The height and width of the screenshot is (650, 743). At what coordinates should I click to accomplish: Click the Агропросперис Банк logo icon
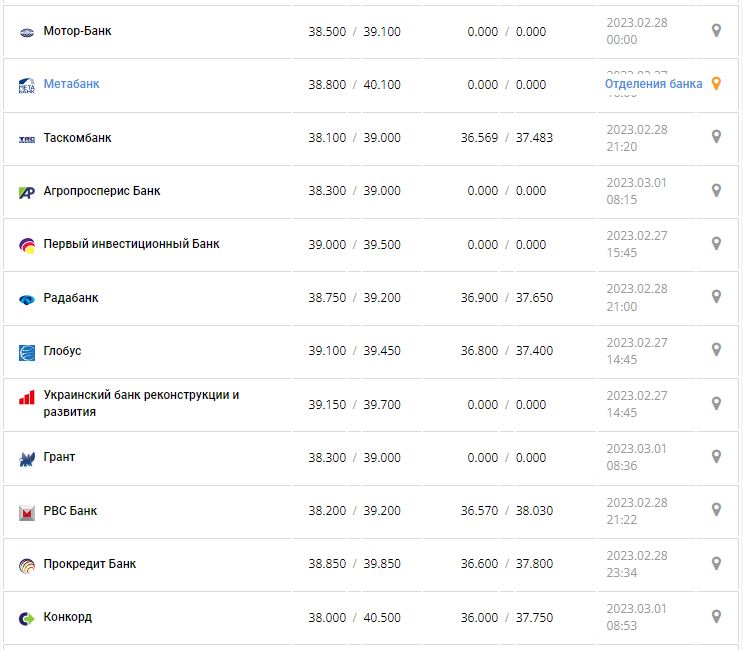[27, 191]
